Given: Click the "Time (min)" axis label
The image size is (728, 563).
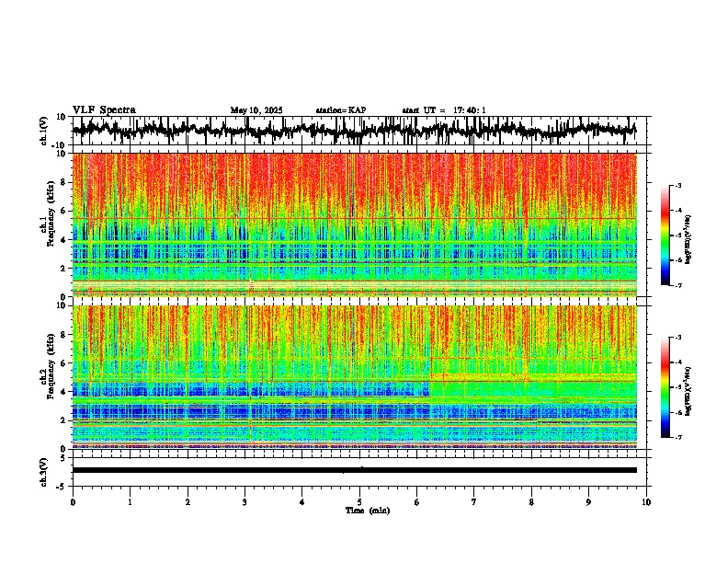Looking at the screenshot, I should (368, 511).
